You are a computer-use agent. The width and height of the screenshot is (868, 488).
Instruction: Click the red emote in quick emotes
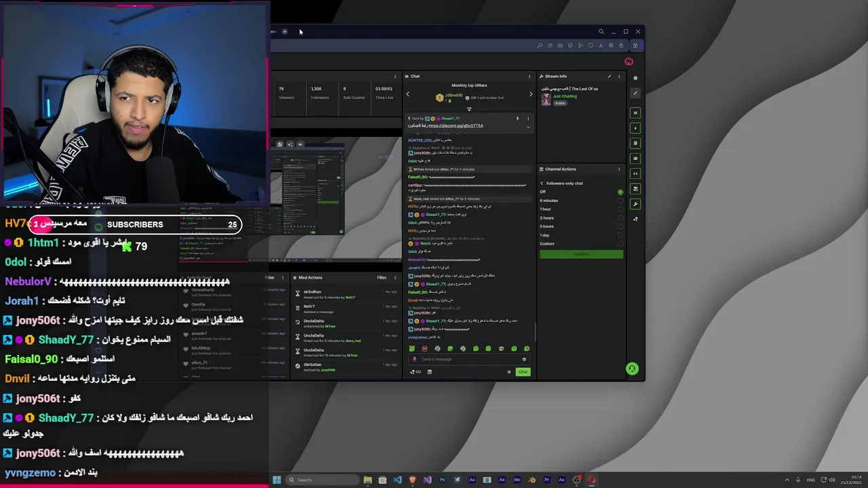pos(425,348)
